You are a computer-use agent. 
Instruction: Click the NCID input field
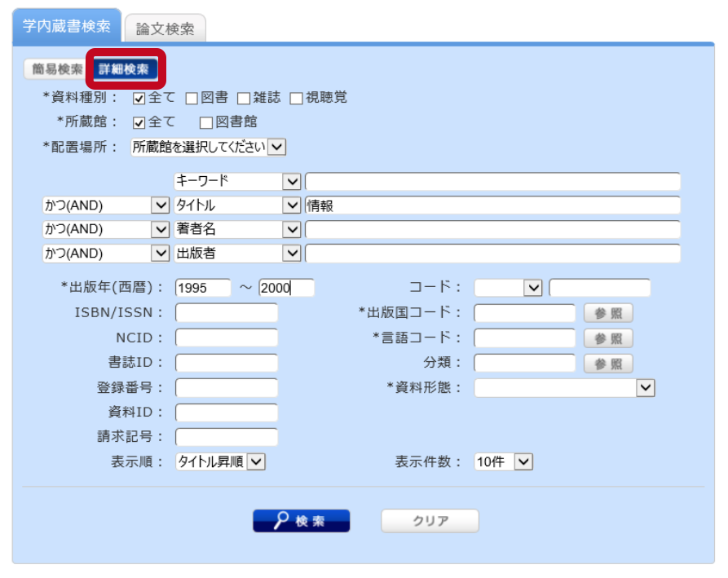click(227, 338)
